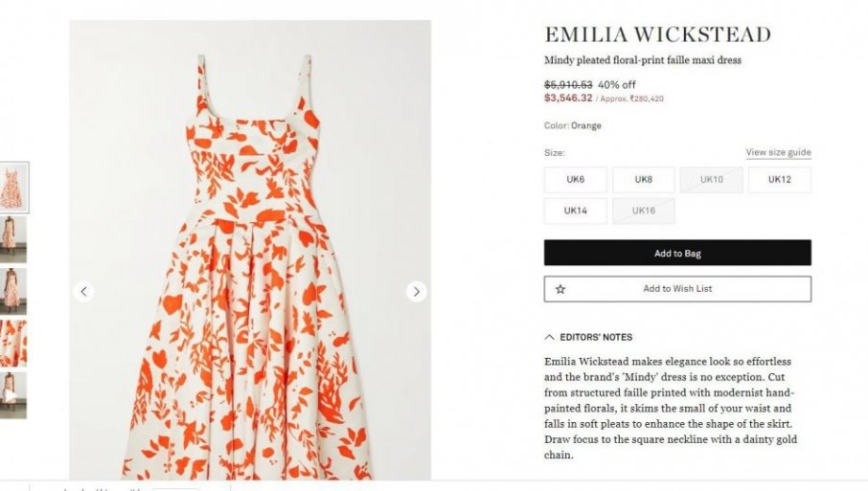The width and height of the screenshot is (868, 491).
Task: Play the video thumbnail
Action: point(13,395)
